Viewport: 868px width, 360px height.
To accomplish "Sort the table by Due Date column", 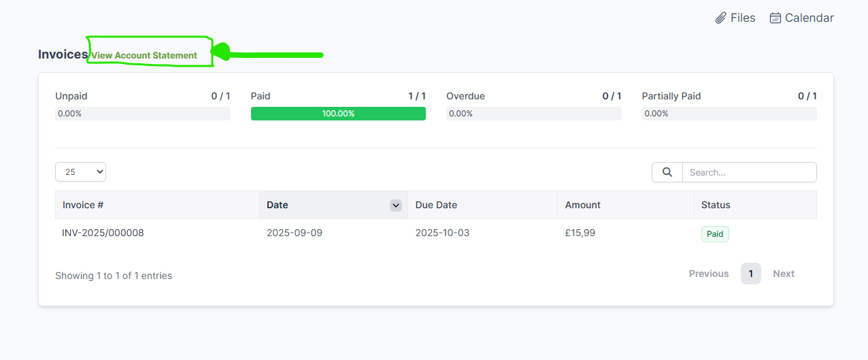I will click(x=436, y=205).
